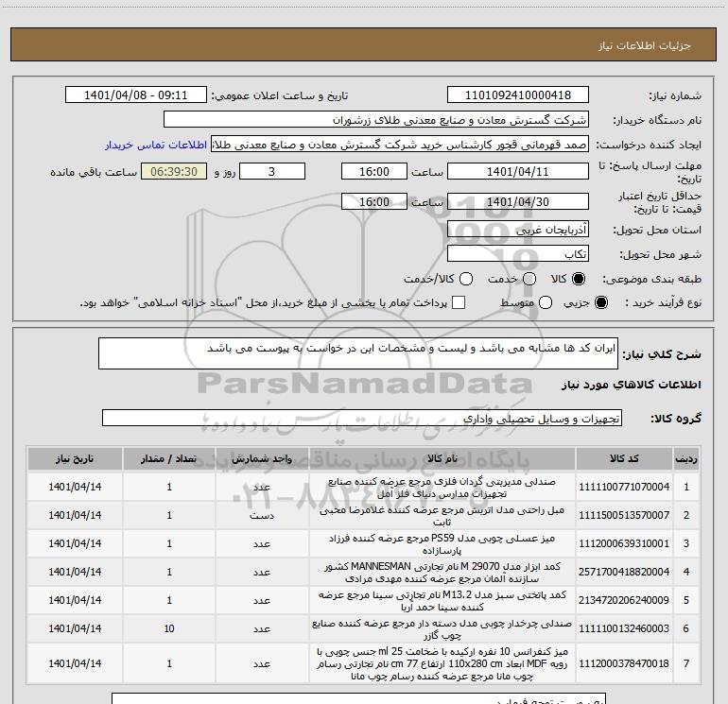Click product code 2134720206240009
This screenshot has height=704, width=728.
click(624, 600)
